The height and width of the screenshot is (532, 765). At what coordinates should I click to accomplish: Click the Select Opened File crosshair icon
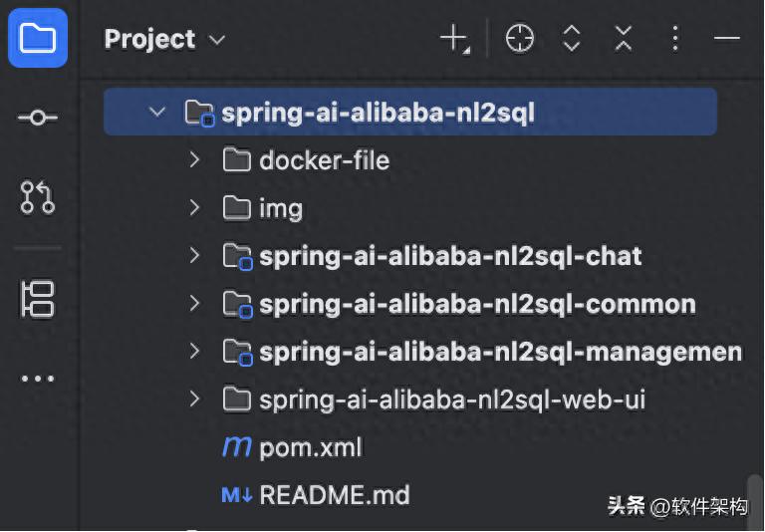[519, 39]
